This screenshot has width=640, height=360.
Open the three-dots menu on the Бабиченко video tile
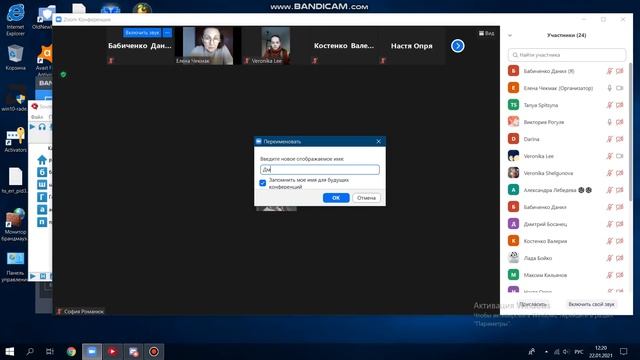pos(167,33)
